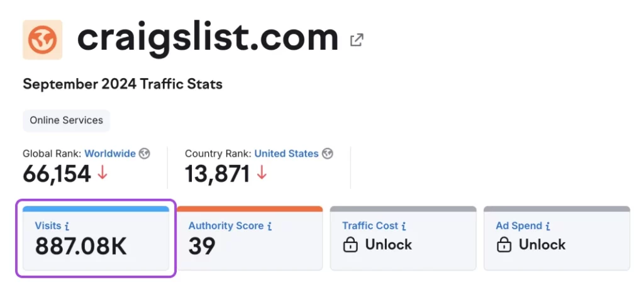644x292 pixels.
Task: Click the Ad Spend info icon
Action: [547, 226]
